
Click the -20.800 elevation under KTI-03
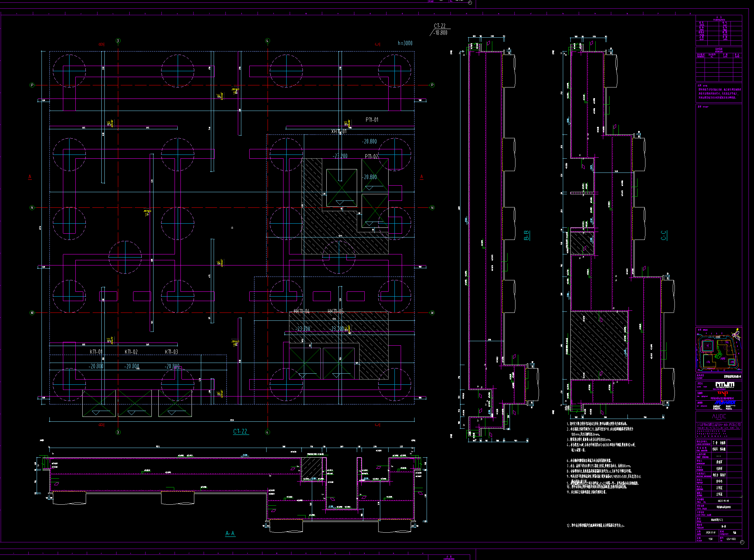[x=172, y=366]
